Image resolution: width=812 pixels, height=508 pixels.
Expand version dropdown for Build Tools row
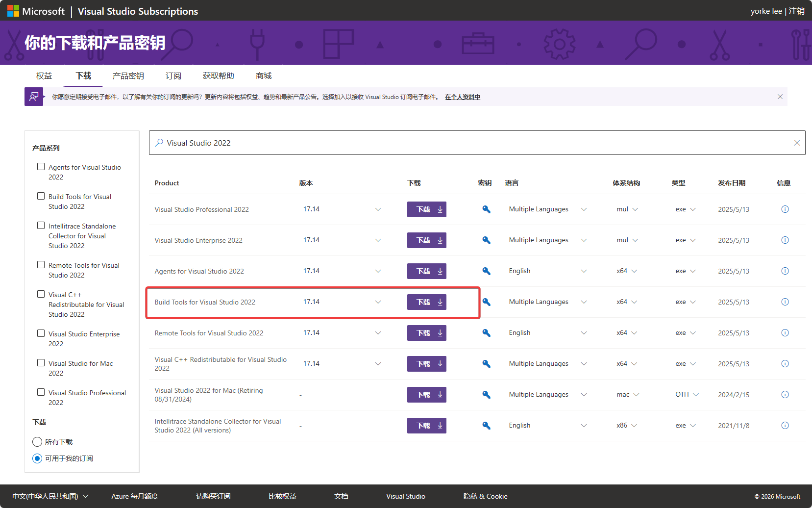tap(378, 302)
